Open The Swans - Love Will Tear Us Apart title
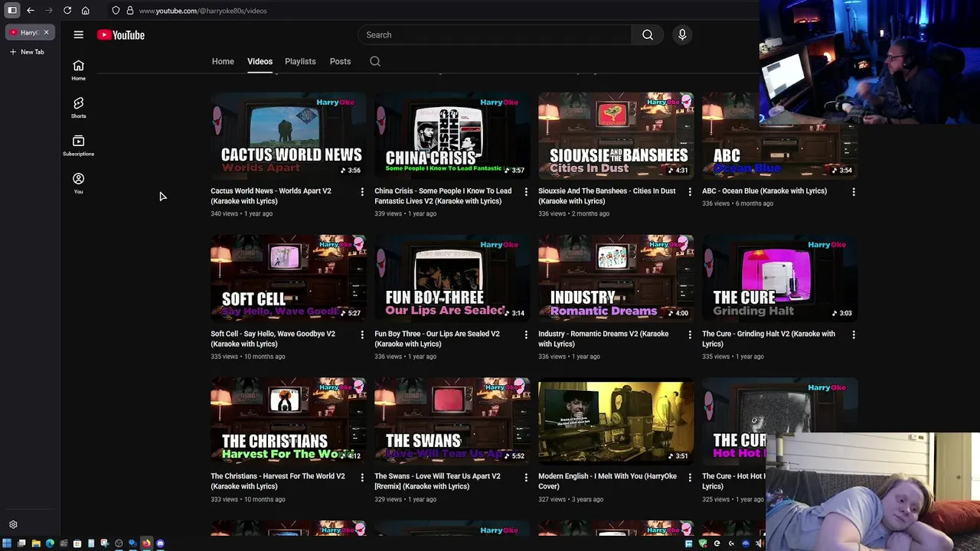Screen dimensions: 980x551 pyautogui.click(x=437, y=481)
